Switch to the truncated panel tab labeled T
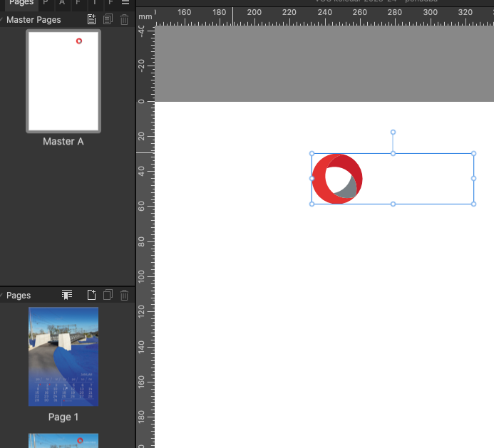Viewport: 494px width, 448px height. coord(95,3)
